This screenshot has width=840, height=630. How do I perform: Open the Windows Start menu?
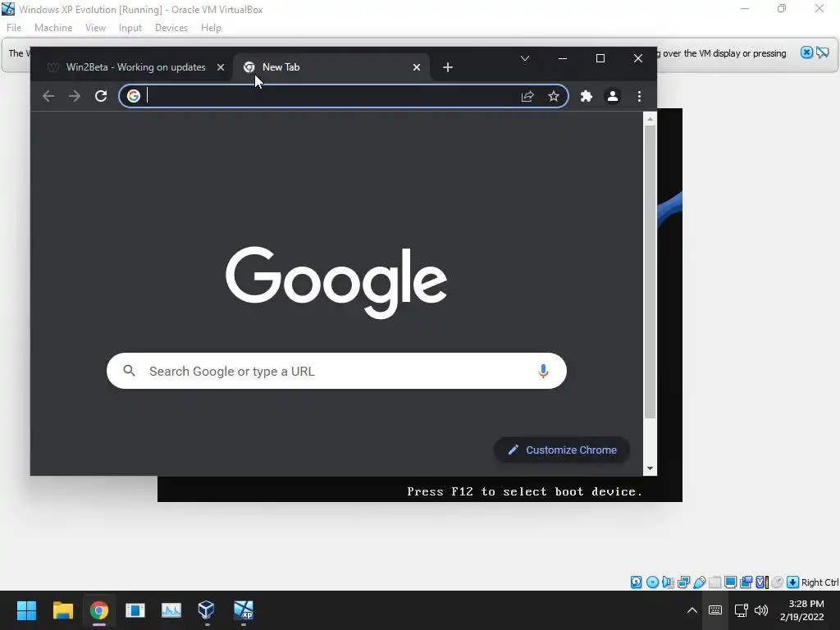(x=26, y=610)
